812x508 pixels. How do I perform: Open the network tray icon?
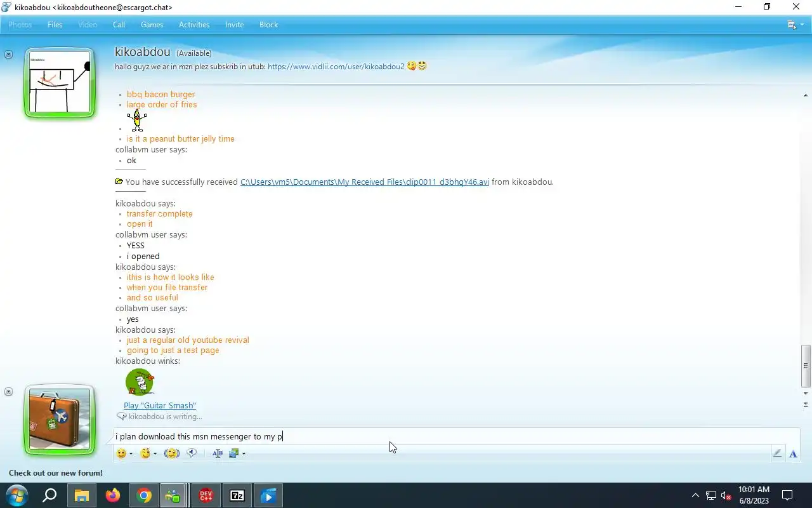pyautogui.click(x=711, y=496)
